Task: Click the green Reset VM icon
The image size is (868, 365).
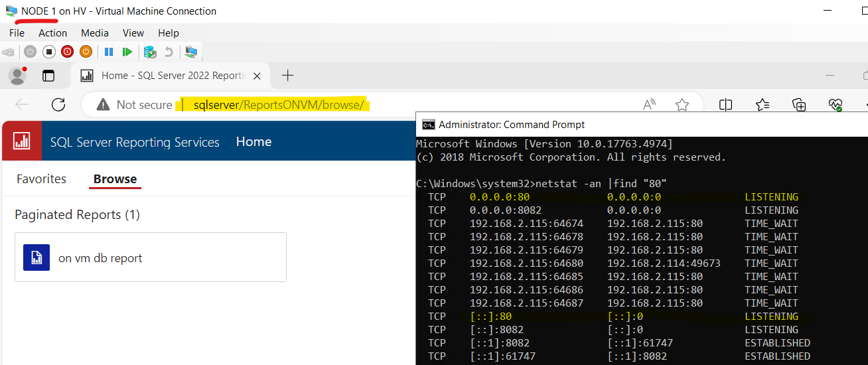Action: coord(127,51)
